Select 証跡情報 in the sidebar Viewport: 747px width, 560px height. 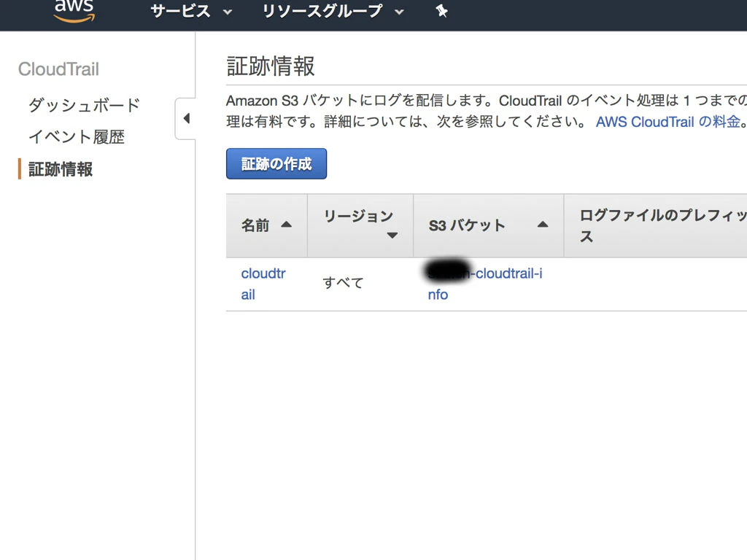(61, 169)
